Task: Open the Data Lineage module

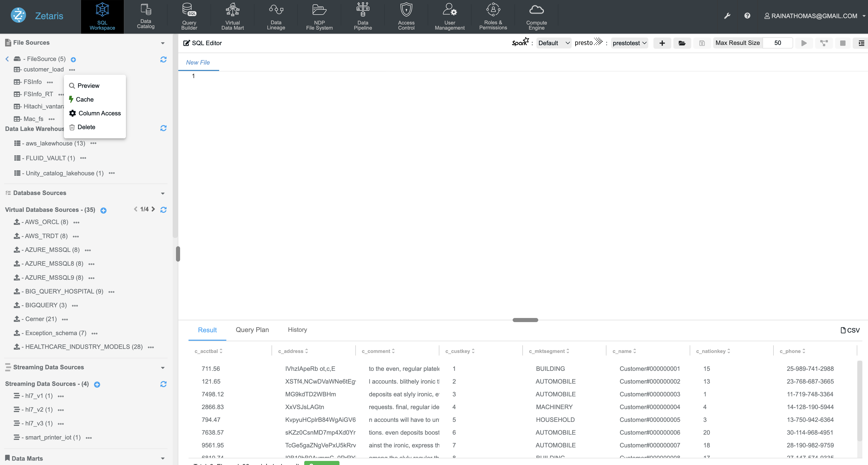Action: pyautogui.click(x=276, y=16)
